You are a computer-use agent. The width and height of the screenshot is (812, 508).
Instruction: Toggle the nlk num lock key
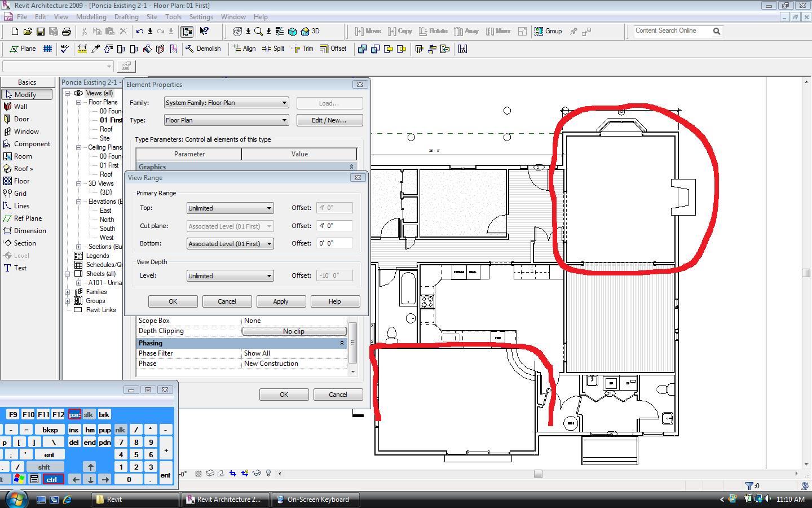(120, 430)
